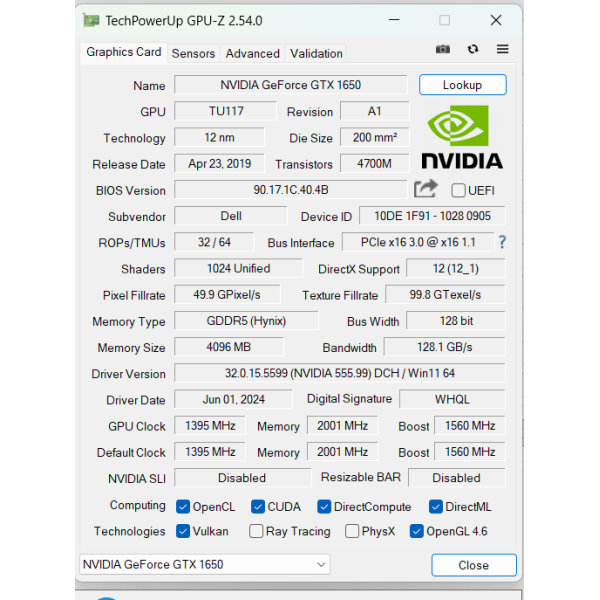Click the GPU Clock row Boost 1560 MHz field
The width and height of the screenshot is (600, 600).
(470, 426)
